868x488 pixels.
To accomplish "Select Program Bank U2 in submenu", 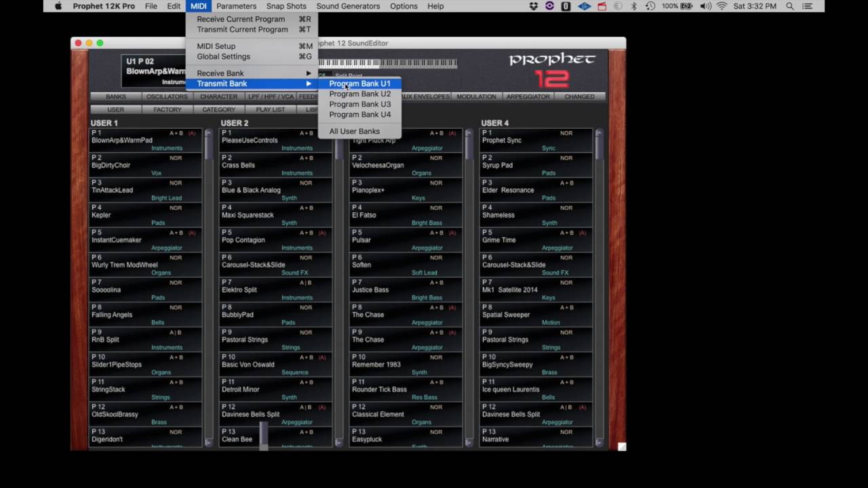I will tap(359, 94).
